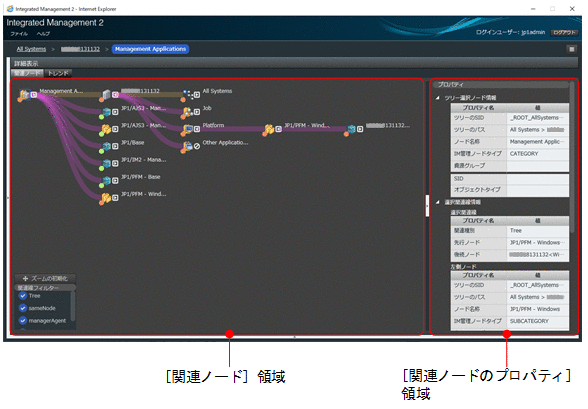Expand the JP1/PFM - Base node
The height and width of the screenshot is (409, 588).
point(115,181)
